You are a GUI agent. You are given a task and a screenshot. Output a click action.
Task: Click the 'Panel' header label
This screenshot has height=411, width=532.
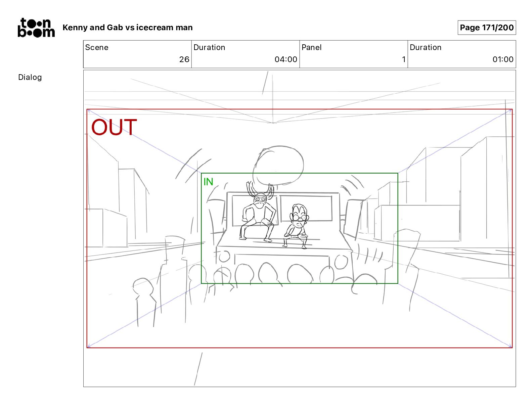point(311,47)
